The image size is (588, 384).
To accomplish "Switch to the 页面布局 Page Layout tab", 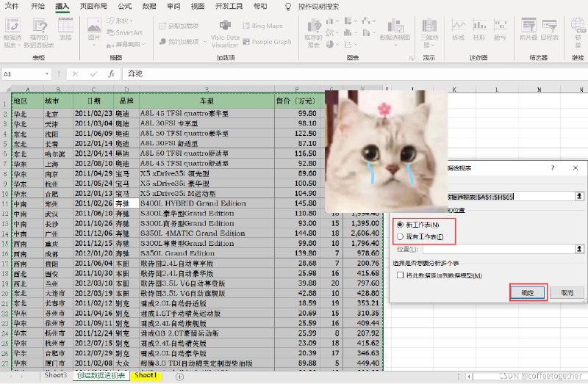I will click(x=93, y=7).
